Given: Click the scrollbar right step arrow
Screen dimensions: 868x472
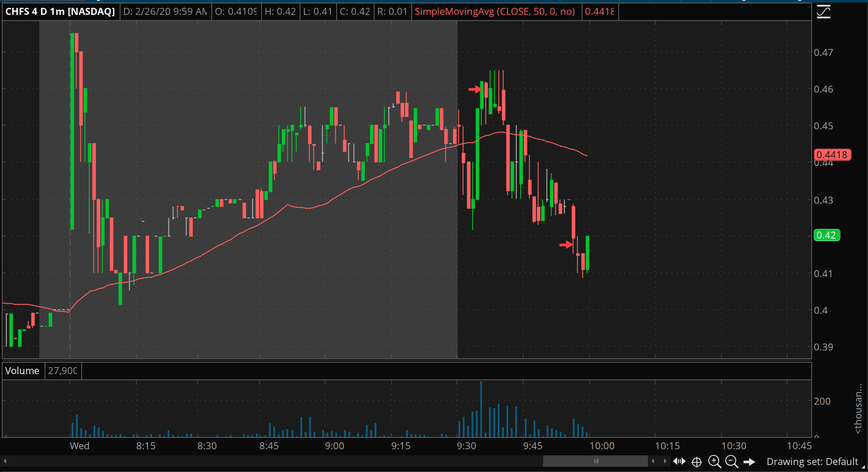Looking at the screenshot, I should (665, 461).
